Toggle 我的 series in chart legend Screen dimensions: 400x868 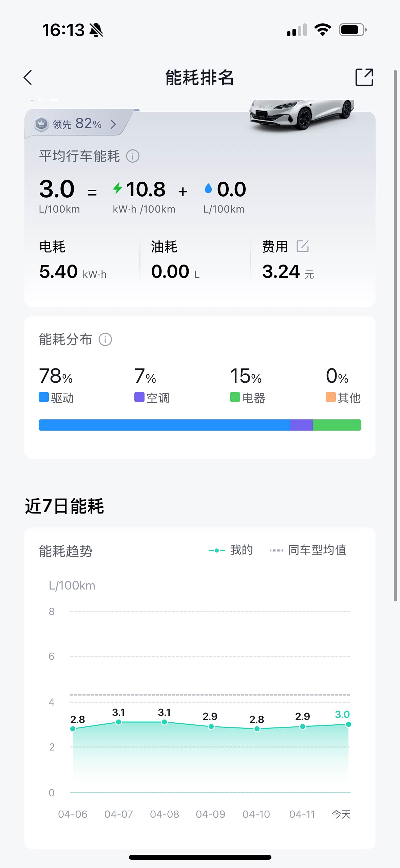coord(231,550)
